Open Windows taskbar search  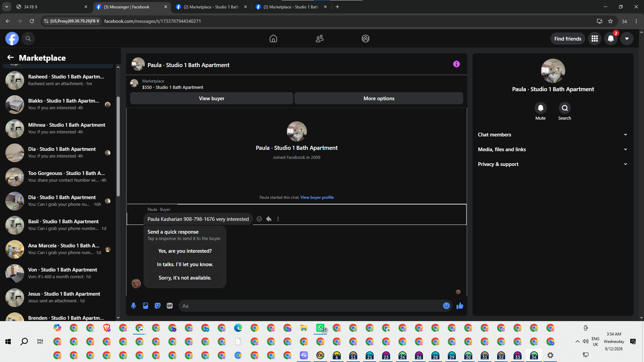click(x=24, y=342)
